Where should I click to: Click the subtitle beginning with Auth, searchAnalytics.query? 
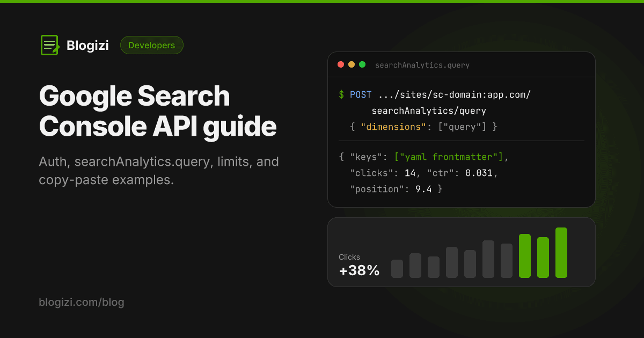click(x=159, y=171)
